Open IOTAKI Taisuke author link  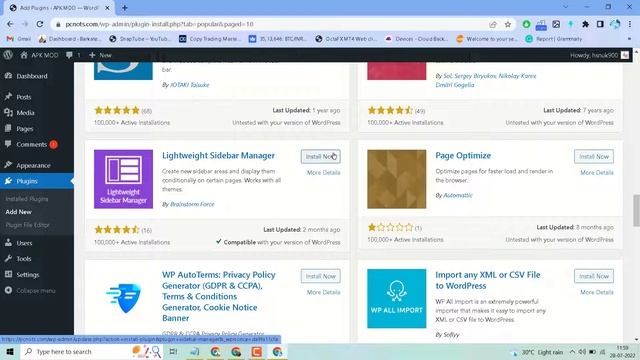189,85
